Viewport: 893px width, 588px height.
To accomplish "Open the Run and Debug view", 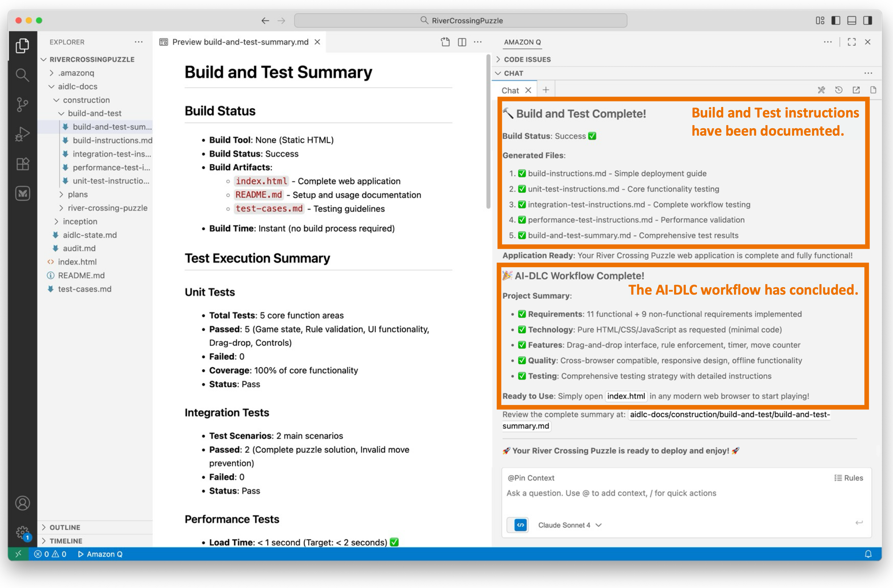I will click(22, 134).
